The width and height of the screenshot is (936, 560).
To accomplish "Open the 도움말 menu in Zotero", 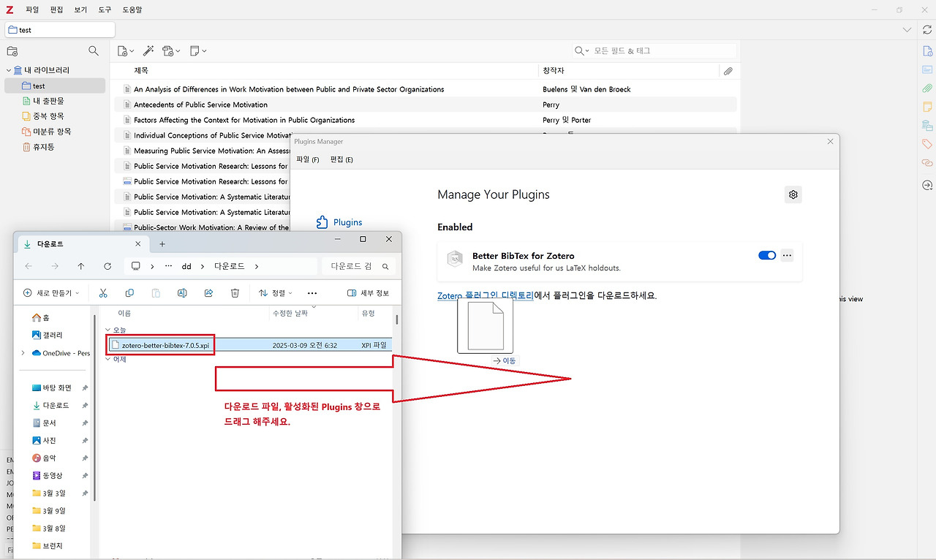I will coord(132,10).
